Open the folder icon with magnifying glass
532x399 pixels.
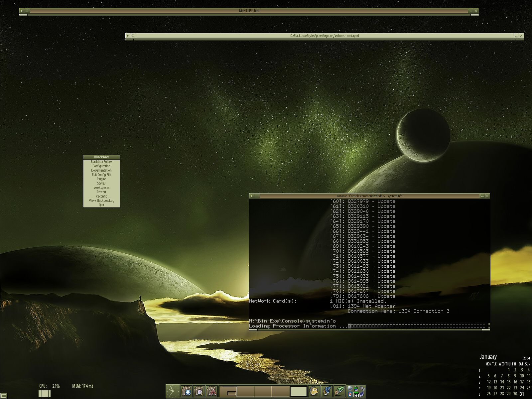tap(199, 391)
